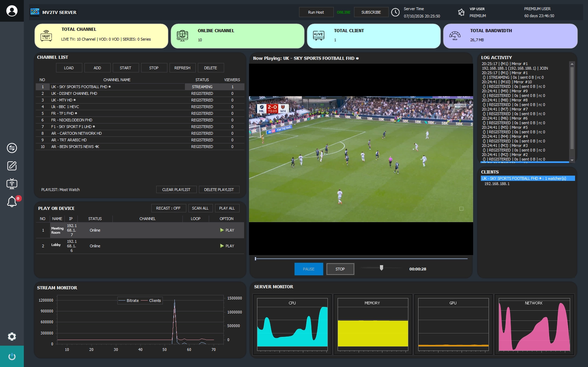The height and width of the screenshot is (367, 588).
Task: Open the notifications bell icon
Action: coord(12,202)
